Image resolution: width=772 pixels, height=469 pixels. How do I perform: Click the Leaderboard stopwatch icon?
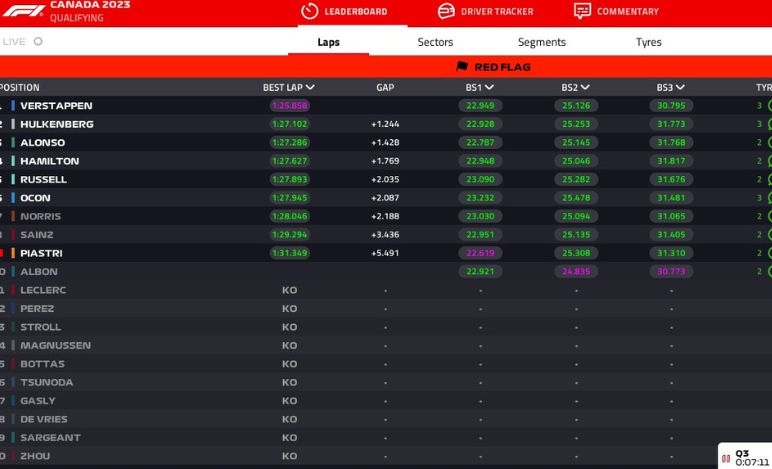[x=309, y=11]
